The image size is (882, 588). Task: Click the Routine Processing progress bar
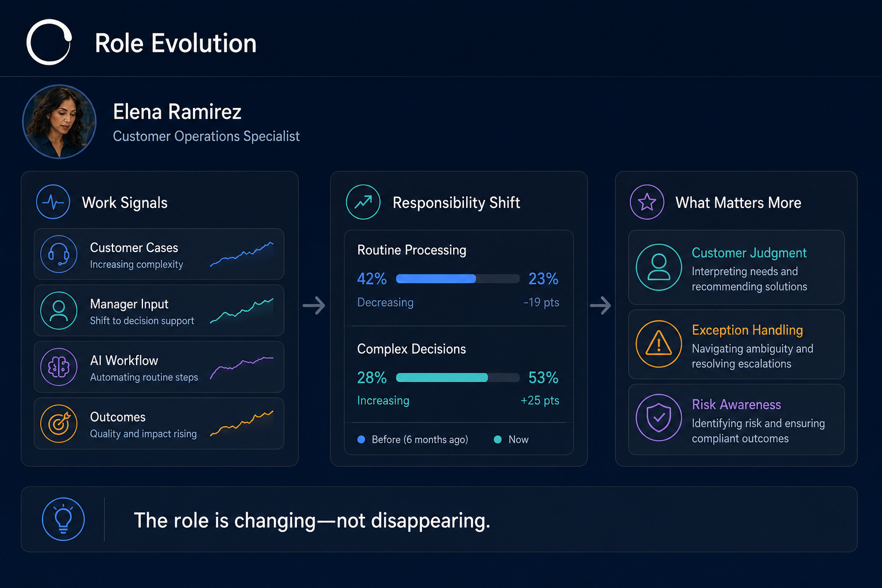point(458,279)
